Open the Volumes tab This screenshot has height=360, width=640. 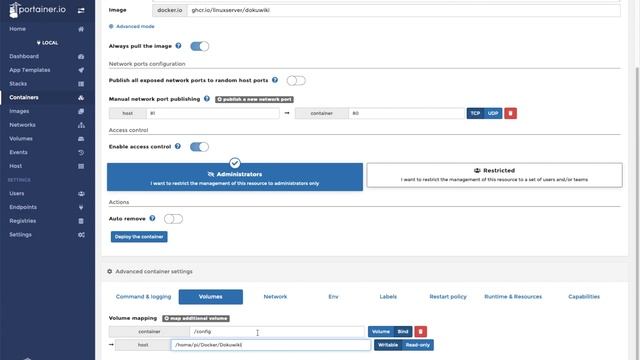211,297
